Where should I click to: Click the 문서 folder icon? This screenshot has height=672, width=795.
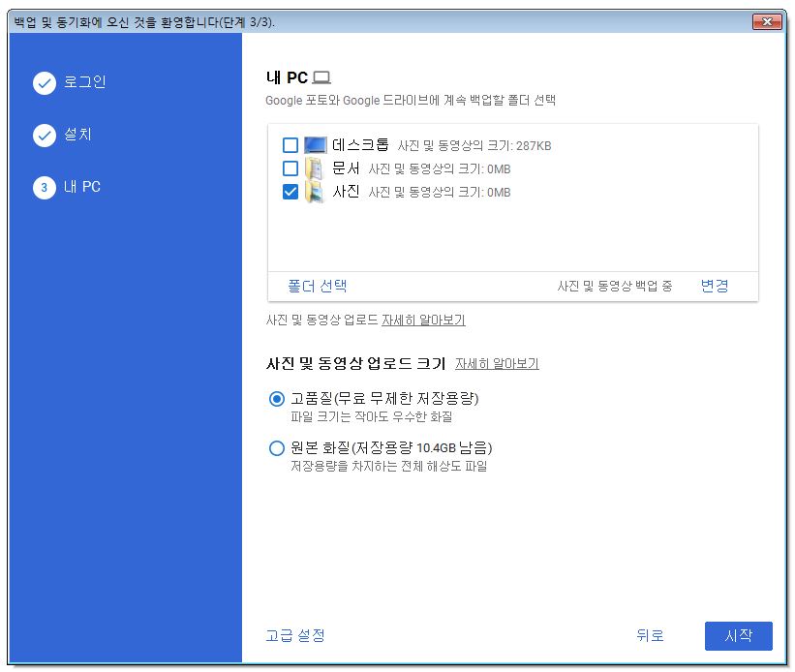click(x=314, y=168)
